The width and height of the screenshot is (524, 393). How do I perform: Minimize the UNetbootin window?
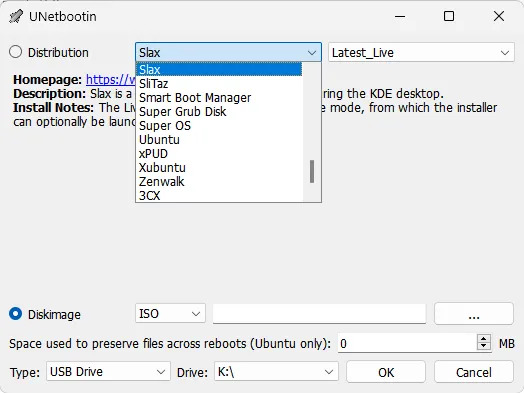400,16
